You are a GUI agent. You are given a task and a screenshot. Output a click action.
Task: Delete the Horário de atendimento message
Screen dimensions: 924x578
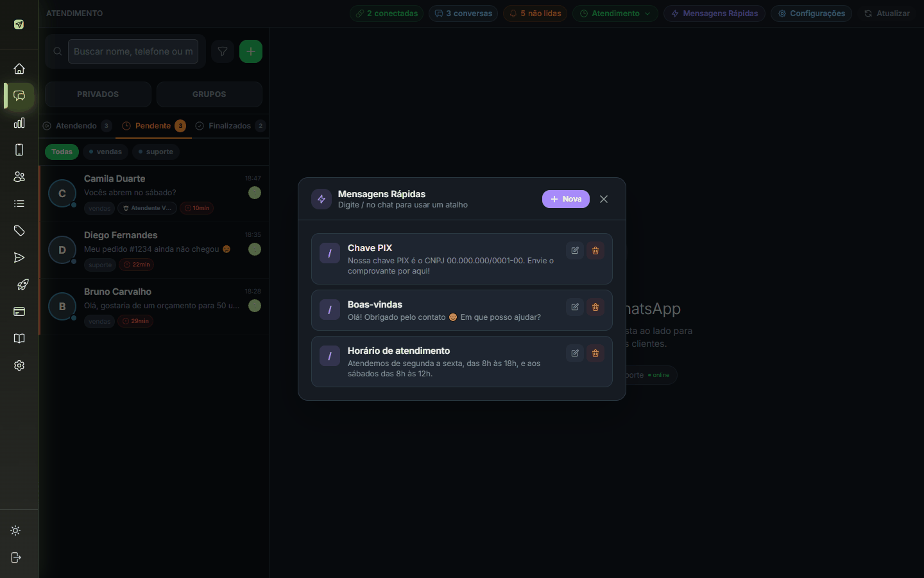[x=595, y=353]
